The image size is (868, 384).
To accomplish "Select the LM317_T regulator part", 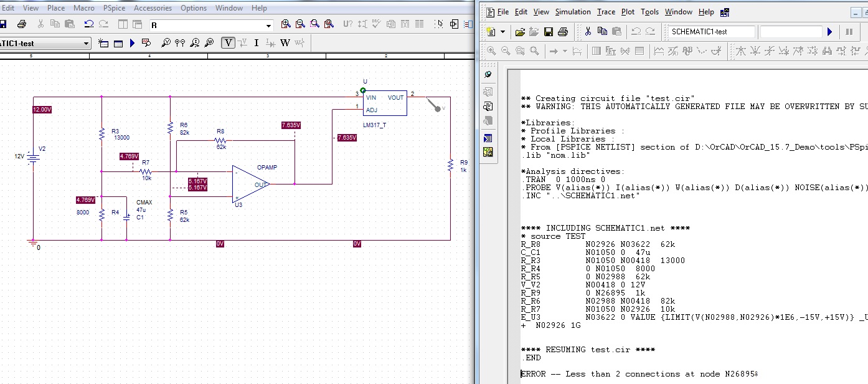I will click(x=385, y=103).
